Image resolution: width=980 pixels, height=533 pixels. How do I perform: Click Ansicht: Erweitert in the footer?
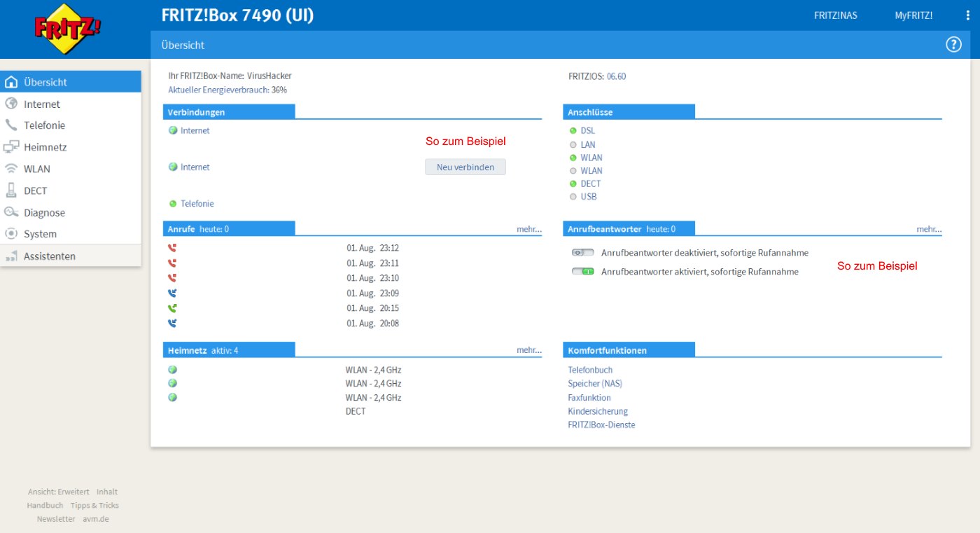pyautogui.click(x=59, y=492)
